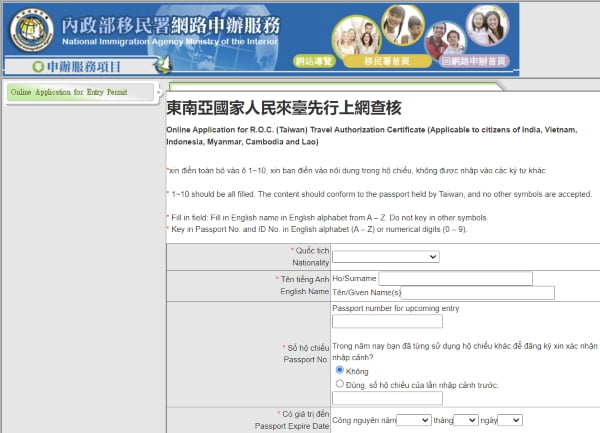This screenshot has width=600, height=433.
Task: Click the man and child circular photo
Action: [x=445, y=39]
